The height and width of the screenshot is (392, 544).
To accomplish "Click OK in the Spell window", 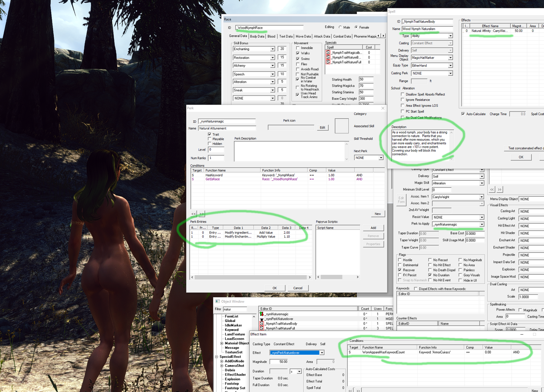I will coord(521,157).
